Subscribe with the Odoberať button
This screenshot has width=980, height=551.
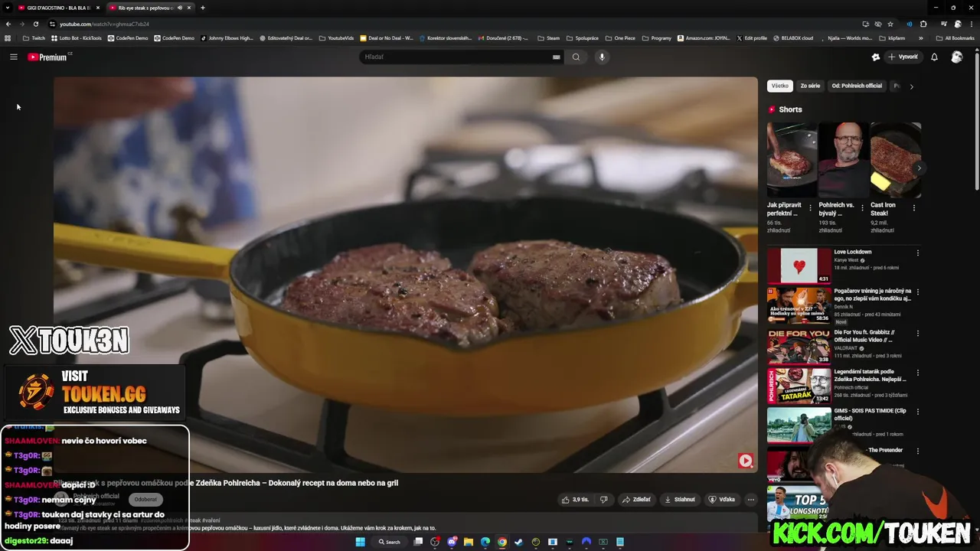[145, 499]
